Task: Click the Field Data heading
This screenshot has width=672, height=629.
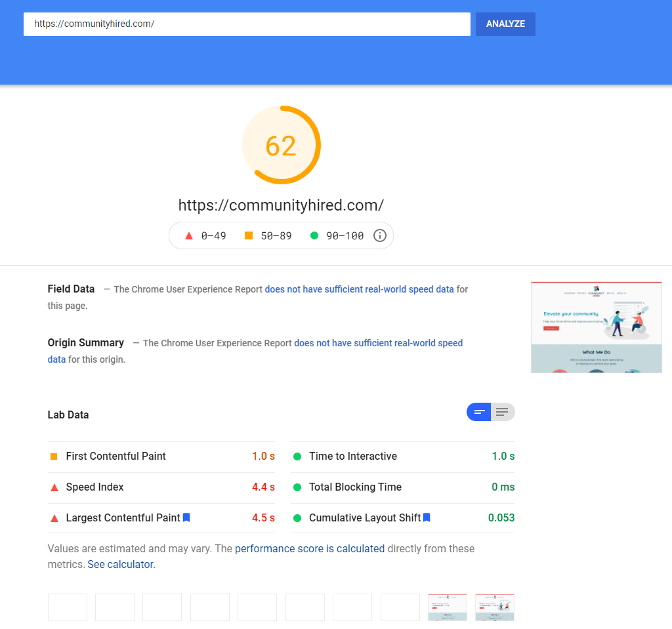Action: tap(71, 289)
